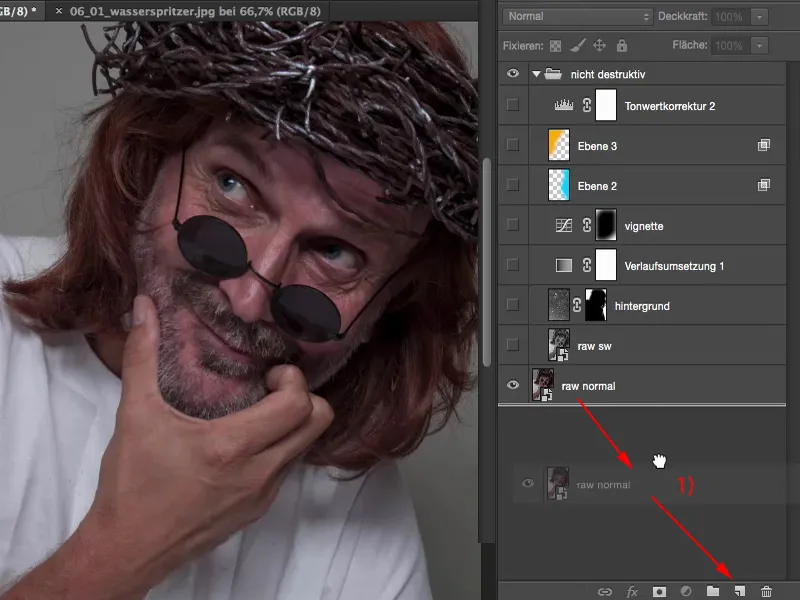Click the Ebene 2 clipping indicator icon
The height and width of the screenshot is (600, 800).
[764, 185]
